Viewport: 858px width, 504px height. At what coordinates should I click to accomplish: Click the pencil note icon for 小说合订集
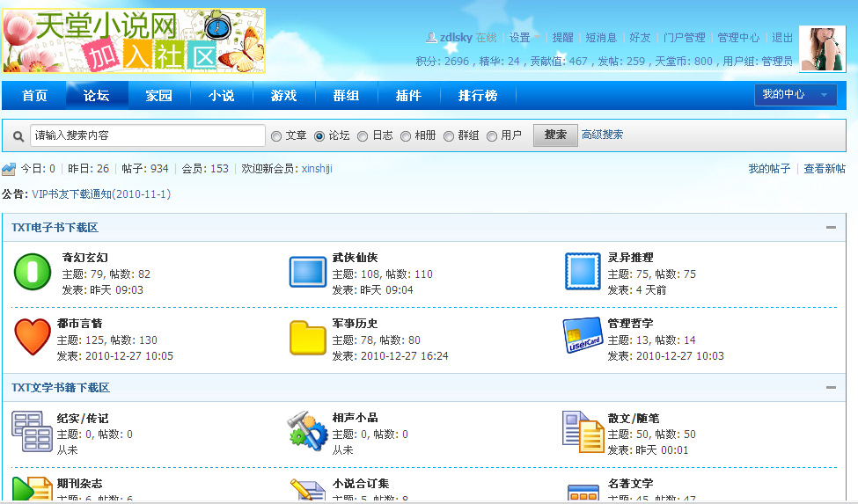click(307, 489)
